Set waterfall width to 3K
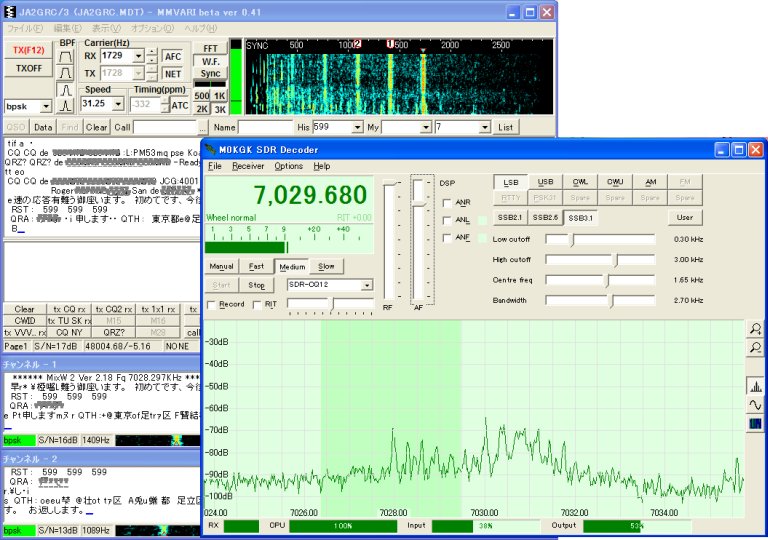Viewport: 768px width, 540px height. 219,109
